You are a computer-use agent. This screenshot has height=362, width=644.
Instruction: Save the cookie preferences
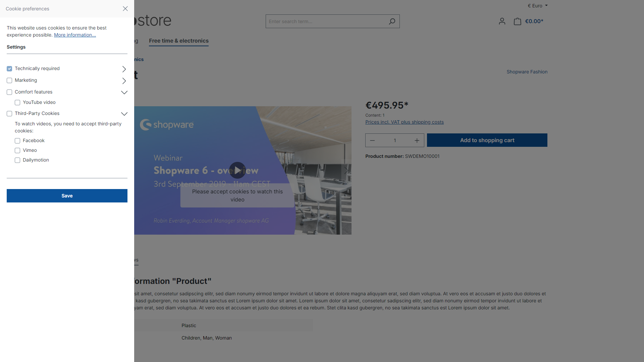[67, 196]
